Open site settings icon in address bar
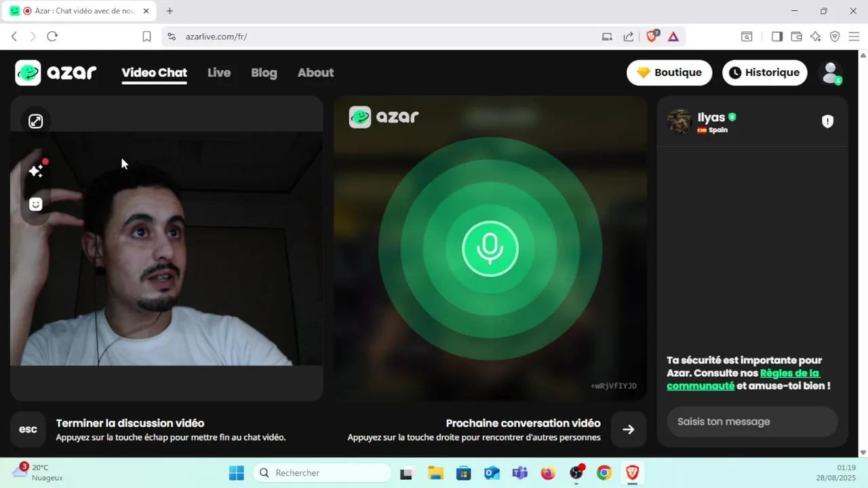 pos(172,37)
